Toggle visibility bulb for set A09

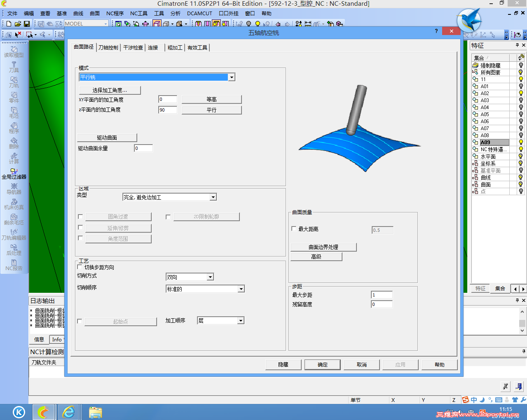pos(521,142)
